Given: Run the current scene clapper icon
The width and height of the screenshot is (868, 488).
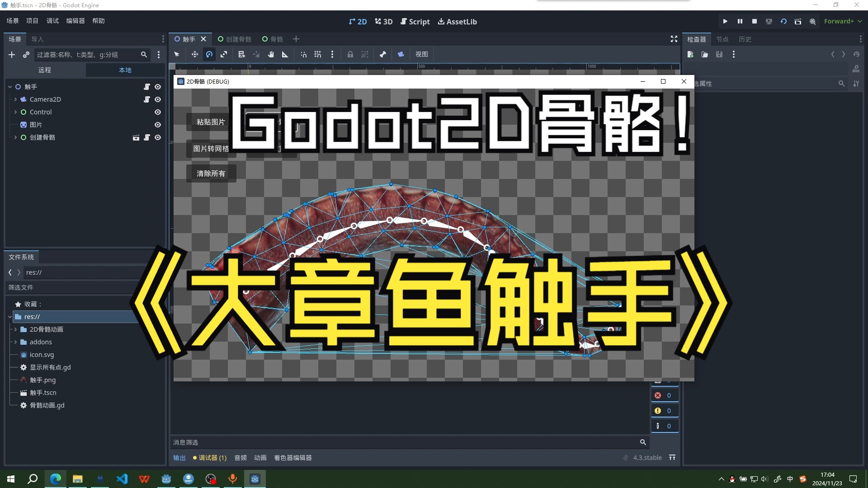Looking at the screenshot, I should 798,21.
